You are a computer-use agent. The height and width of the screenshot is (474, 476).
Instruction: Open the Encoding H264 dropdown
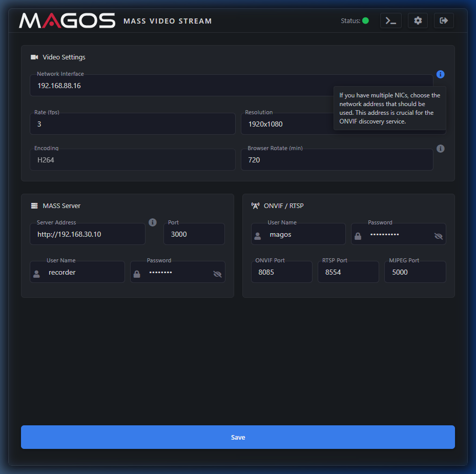coord(133,160)
